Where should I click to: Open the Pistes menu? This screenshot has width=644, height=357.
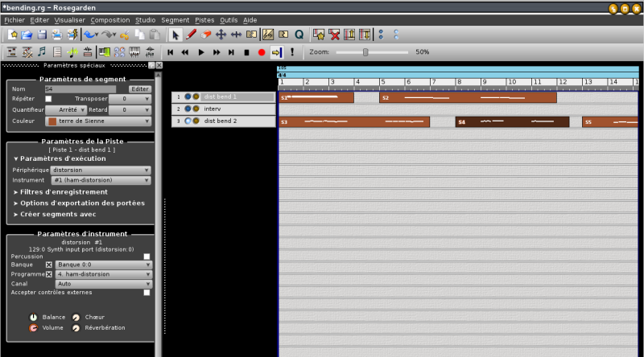coord(204,20)
